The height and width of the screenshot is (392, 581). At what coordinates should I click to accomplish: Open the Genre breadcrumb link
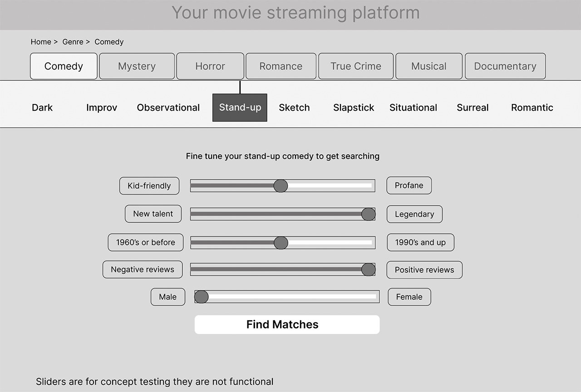[x=73, y=42]
